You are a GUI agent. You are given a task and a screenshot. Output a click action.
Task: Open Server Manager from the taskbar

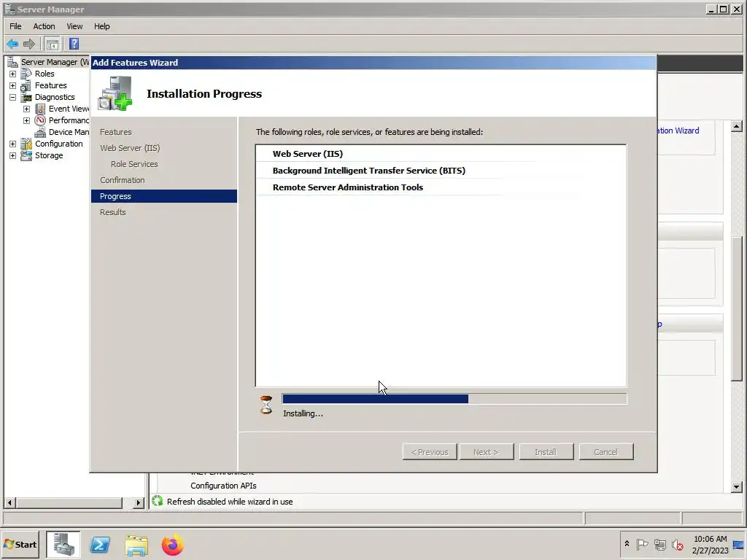coord(63,545)
